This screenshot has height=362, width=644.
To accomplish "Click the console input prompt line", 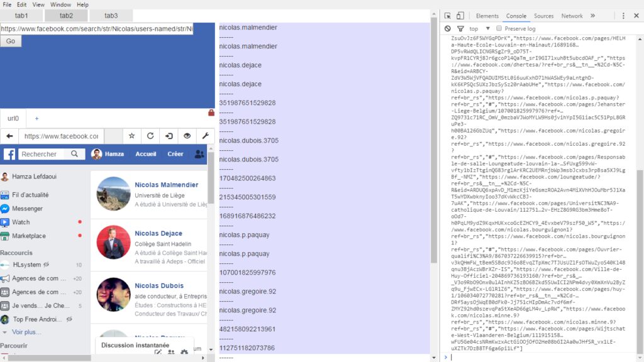I will (x=543, y=357).
